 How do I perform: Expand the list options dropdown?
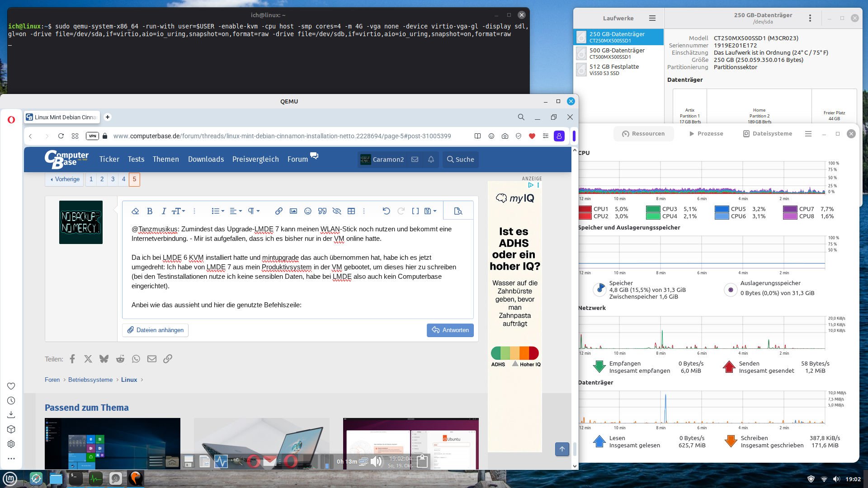(x=218, y=211)
